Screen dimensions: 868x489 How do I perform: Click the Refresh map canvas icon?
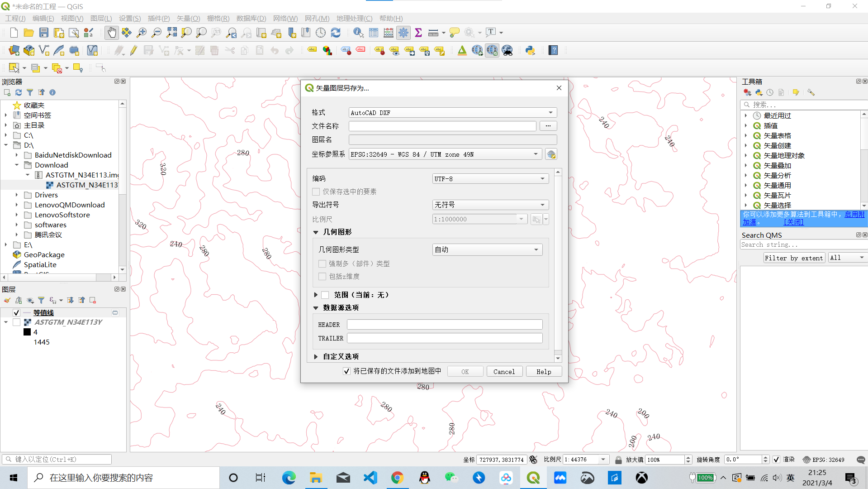click(x=336, y=32)
